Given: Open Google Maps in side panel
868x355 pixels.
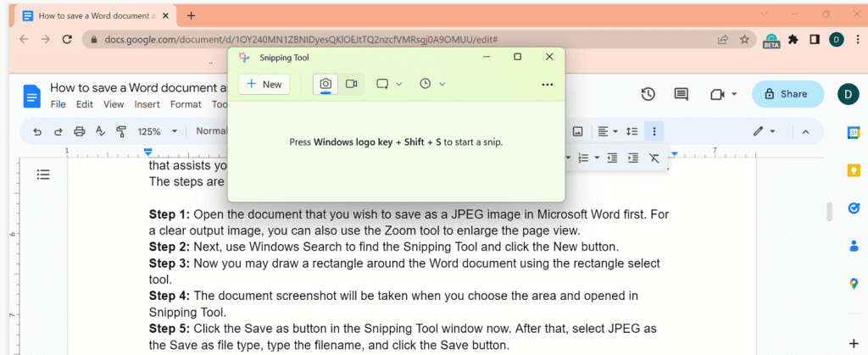Looking at the screenshot, I should tap(854, 284).
